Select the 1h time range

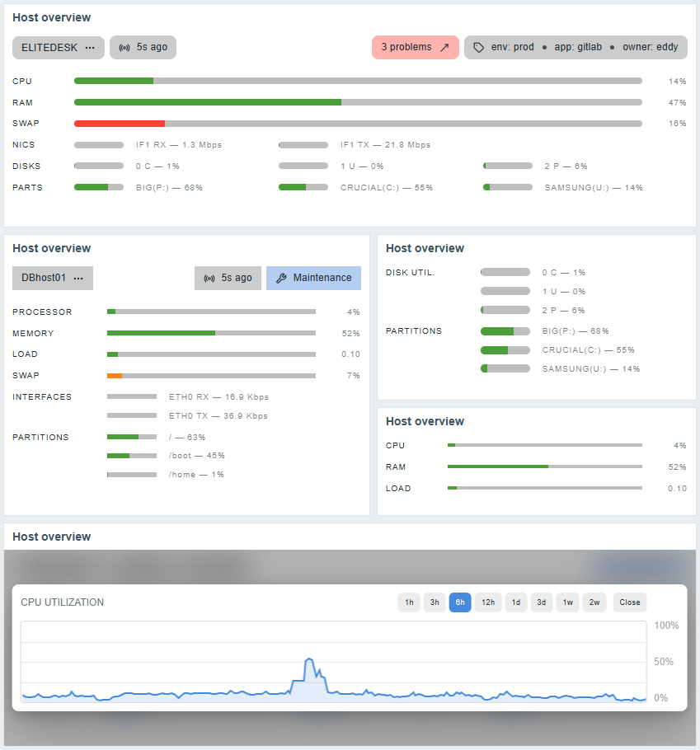pos(409,602)
